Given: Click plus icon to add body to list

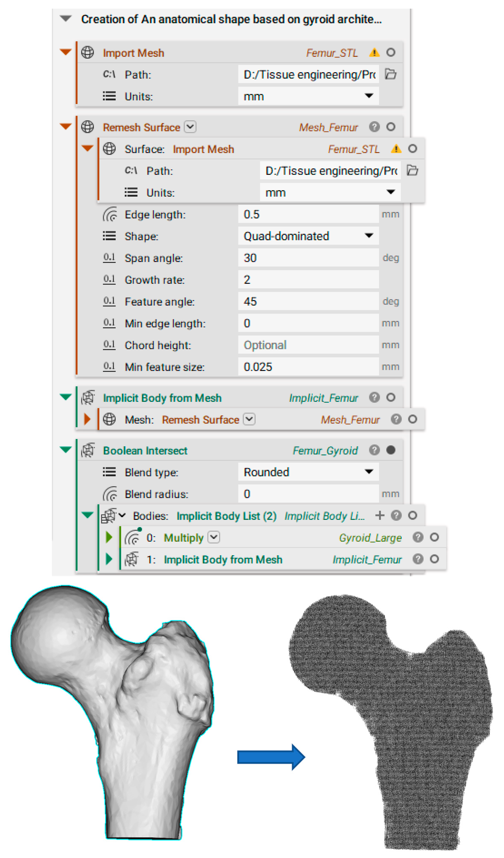Looking at the screenshot, I should pyautogui.click(x=380, y=516).
